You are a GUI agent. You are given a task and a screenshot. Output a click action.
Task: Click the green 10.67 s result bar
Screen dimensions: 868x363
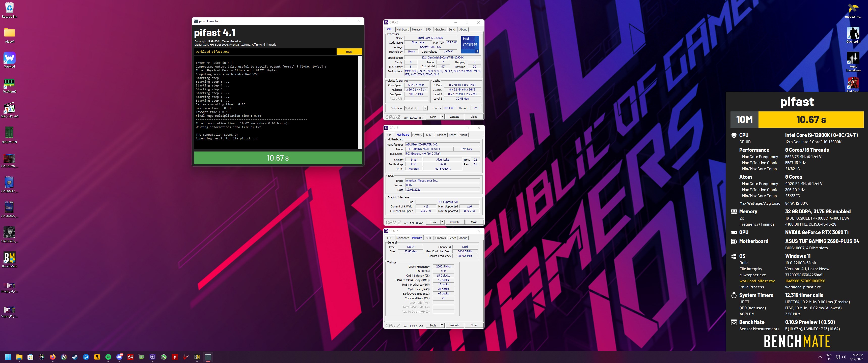(278, 158)
